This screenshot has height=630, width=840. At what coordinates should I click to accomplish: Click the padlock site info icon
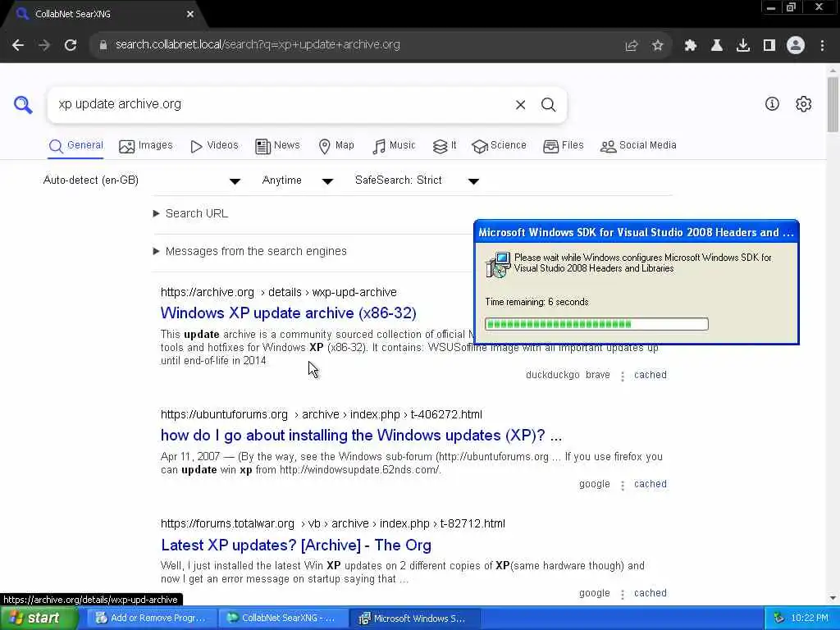coord(103,45)
